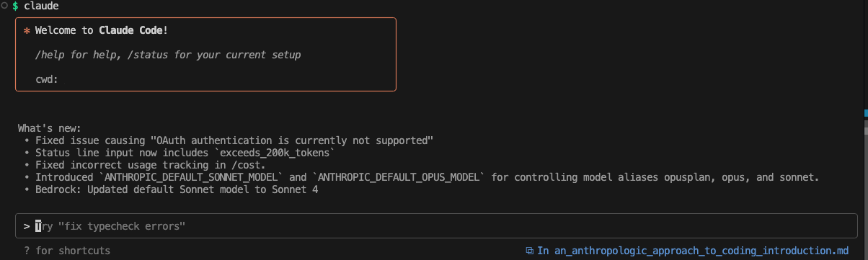Click the '?' symbol before 'for shortcuts'
The width and height of the screenshot is (868, 260).
coord(27,251)
